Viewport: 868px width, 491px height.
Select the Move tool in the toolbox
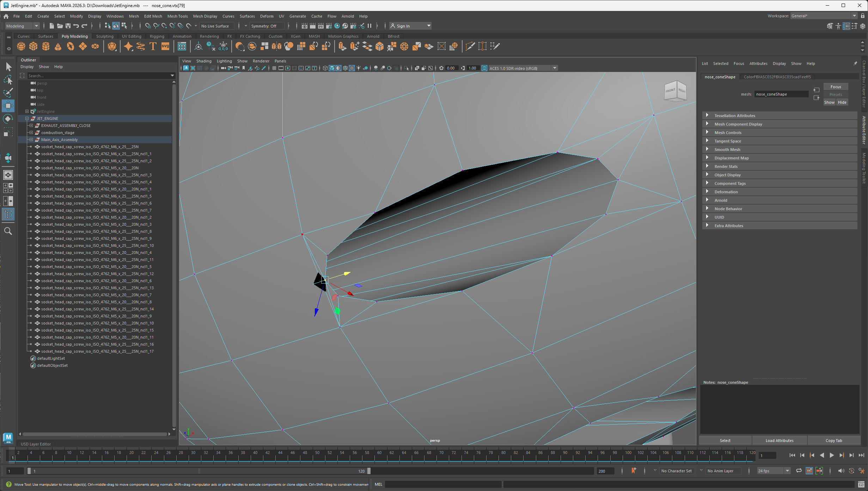coord(8,105)
